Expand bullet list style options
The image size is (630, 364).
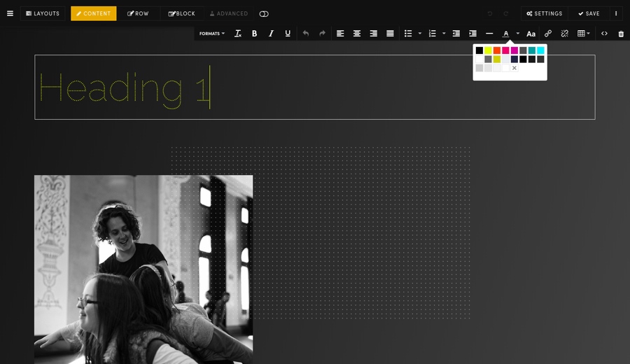point(420,34)
